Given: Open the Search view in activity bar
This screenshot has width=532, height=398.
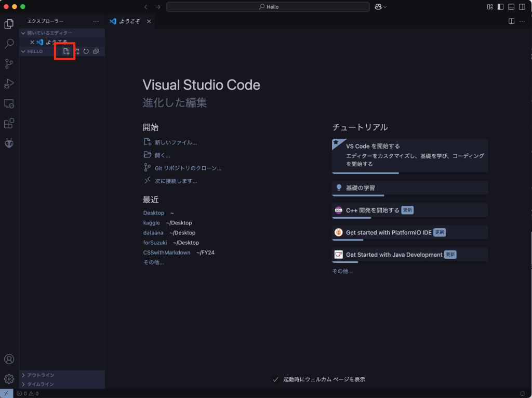Looking at the screenshot, I should [x=9, y=44].
